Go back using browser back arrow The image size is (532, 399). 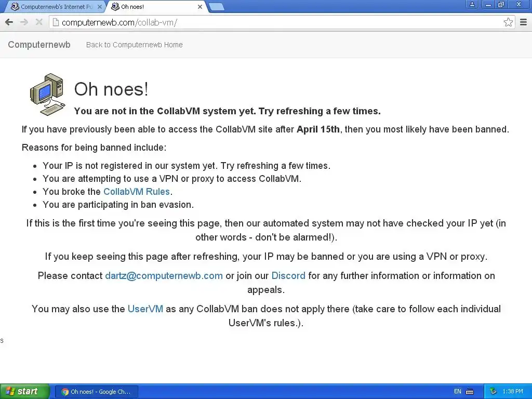pyautogui.click(x=9, y=22)
